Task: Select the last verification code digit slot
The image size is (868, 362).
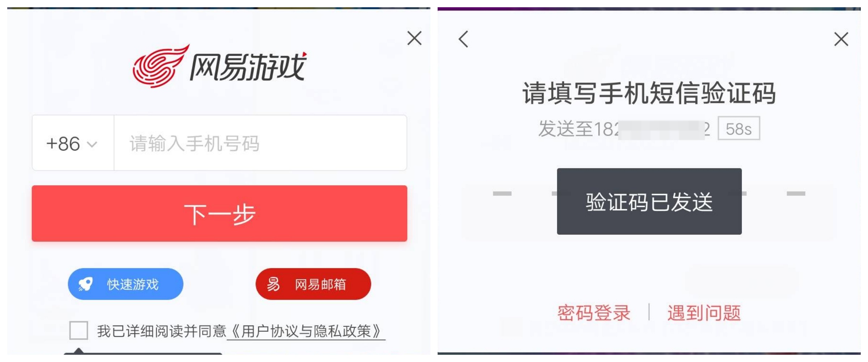Action: 796,194
